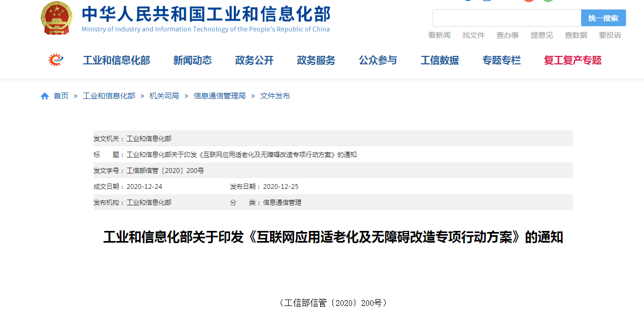Open the 查办事 link
This screenshot has width=644, height=315.
click(508, 35)
